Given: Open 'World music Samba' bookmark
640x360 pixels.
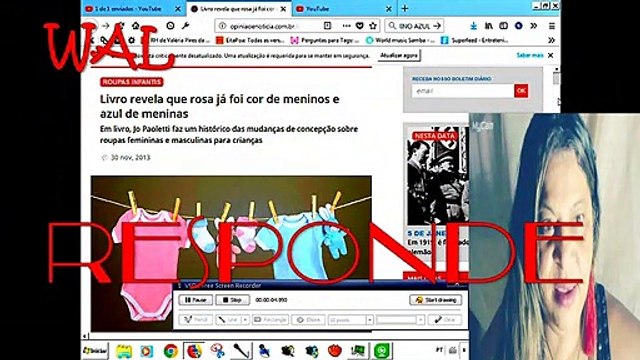Looking at the screenshot, I should click(x=400, y=40).
